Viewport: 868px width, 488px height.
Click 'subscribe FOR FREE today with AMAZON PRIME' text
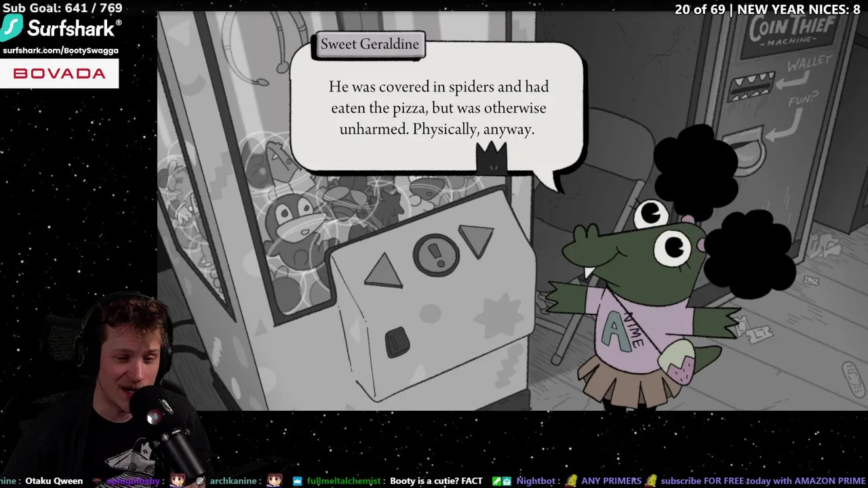tap(763, 481)
